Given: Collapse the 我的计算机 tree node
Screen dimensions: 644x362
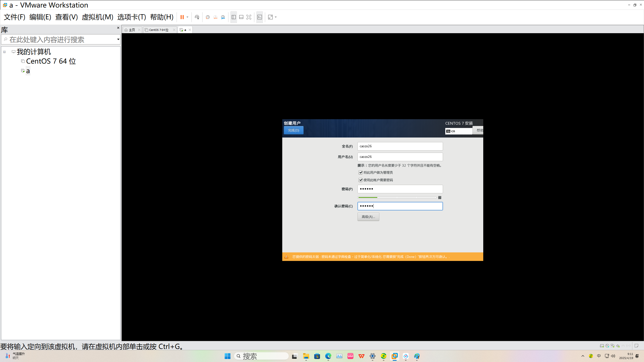Looking at the screenshot, I should coord(5,52).
